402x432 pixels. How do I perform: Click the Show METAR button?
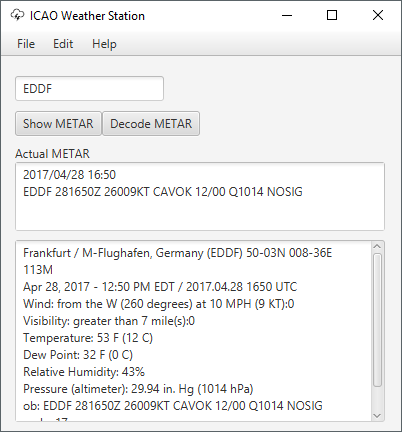click(x=58, y=124)
